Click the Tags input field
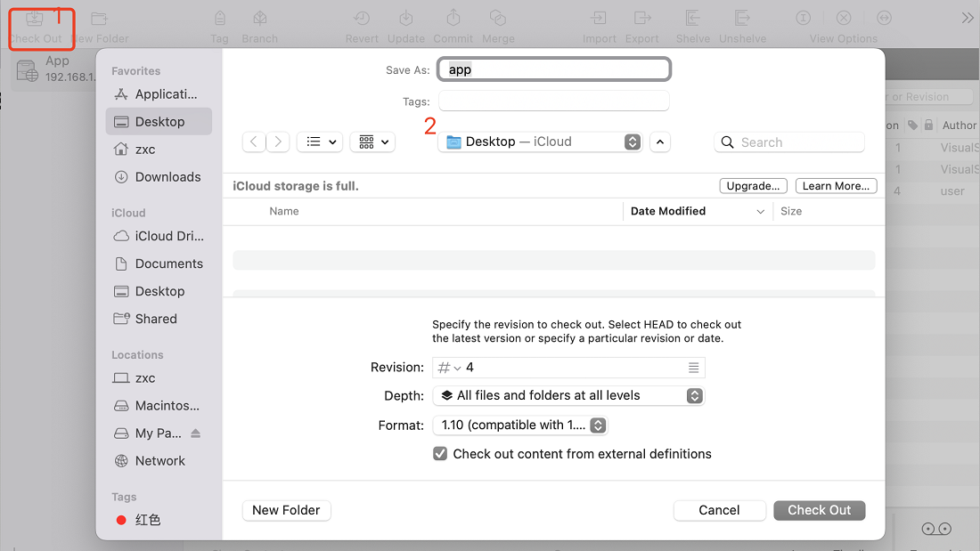 coord(554,101)
